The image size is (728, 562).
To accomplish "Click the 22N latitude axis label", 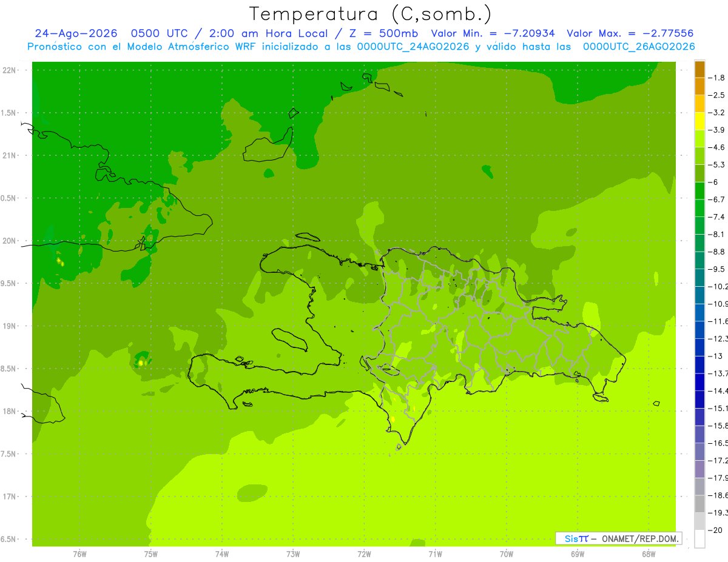I will click(x=9, y=70).
